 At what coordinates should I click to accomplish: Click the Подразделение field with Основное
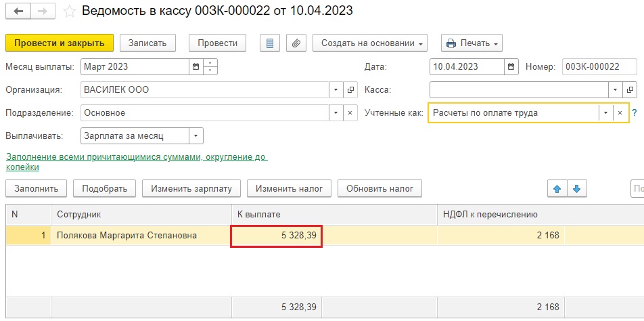[205, 112]
